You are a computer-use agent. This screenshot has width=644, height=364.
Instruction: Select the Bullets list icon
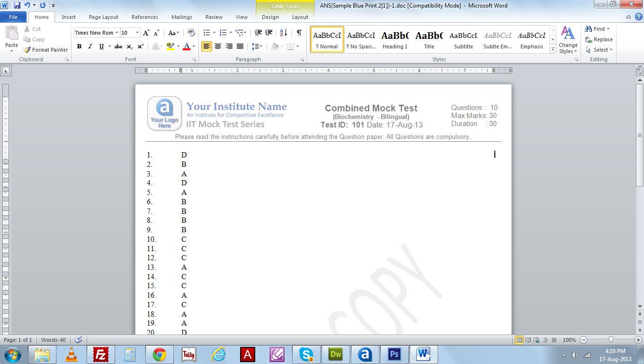click(206, 33)
